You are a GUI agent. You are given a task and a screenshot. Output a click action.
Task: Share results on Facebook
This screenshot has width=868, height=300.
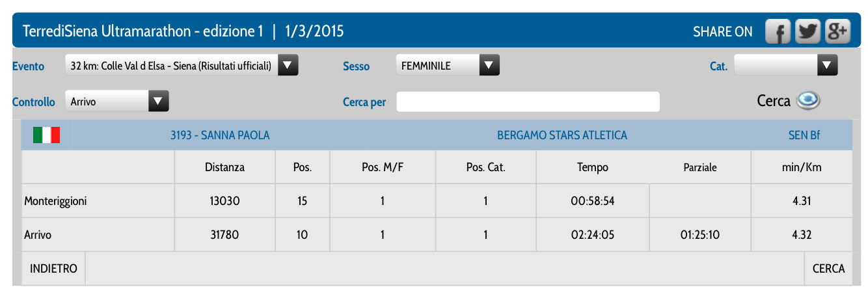coord(778,31)
